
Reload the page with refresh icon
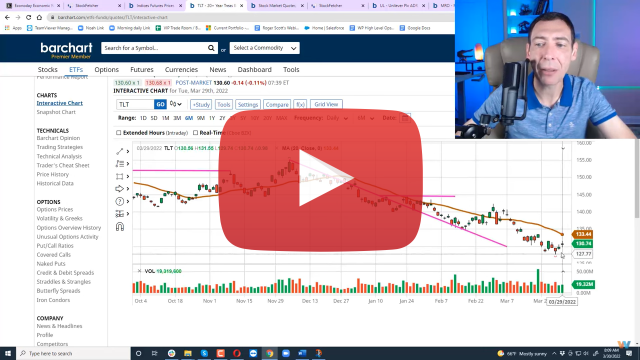[x=29, y=17]
